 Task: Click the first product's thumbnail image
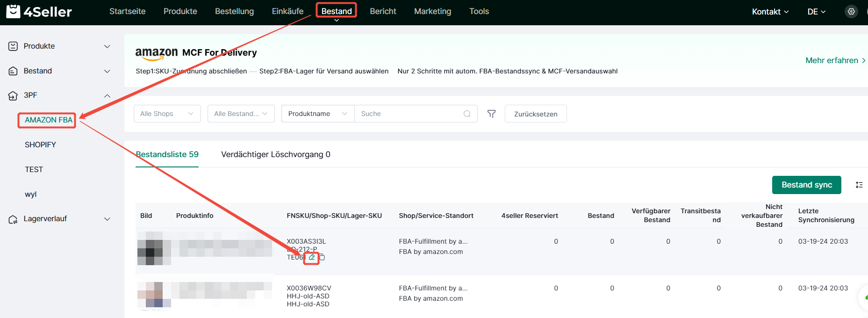(154, 248)
